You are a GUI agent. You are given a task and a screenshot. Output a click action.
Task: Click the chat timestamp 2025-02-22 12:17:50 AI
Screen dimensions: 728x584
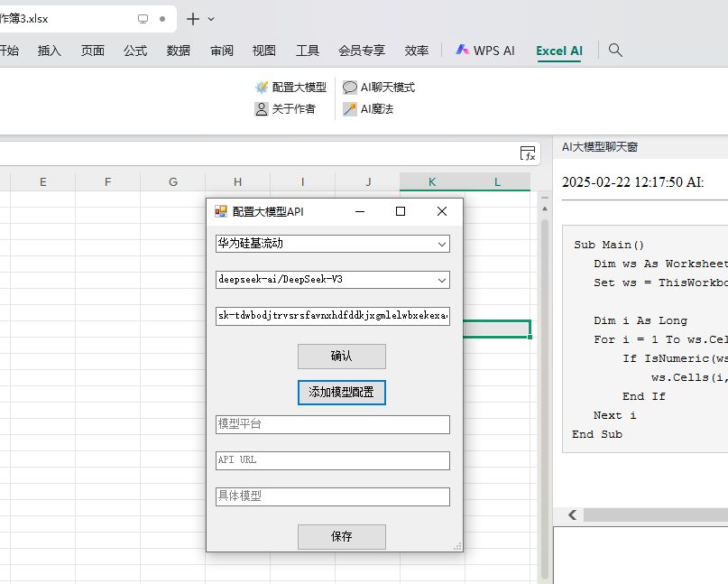[x=632, y=182]
